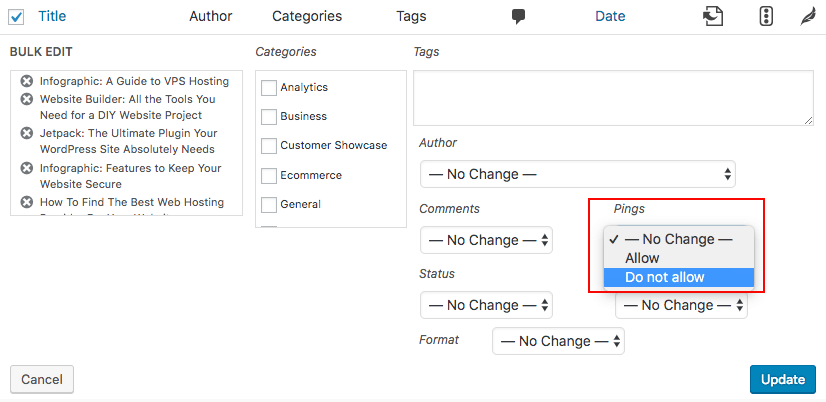Click the Author column header
Viewport: 826px width, 402px height.
point(211,16)
